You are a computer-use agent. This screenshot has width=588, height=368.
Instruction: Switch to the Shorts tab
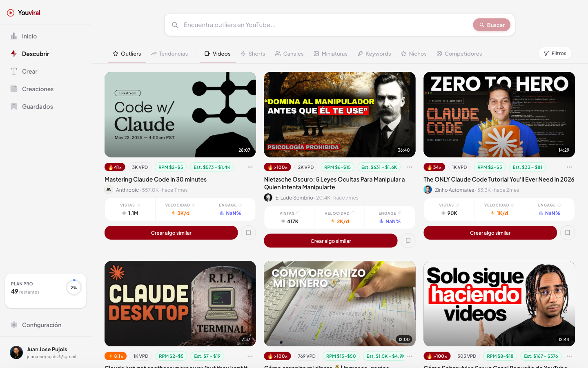(253, 54)
